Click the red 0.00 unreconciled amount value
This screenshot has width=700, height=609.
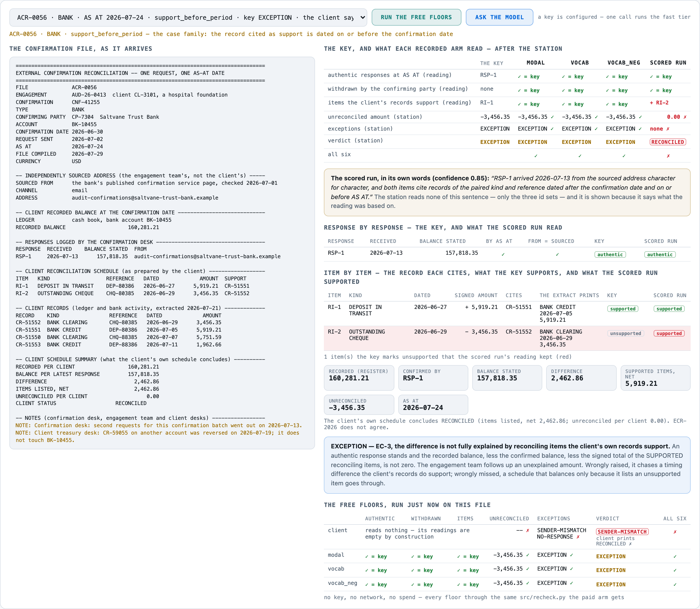click(673, 117)
